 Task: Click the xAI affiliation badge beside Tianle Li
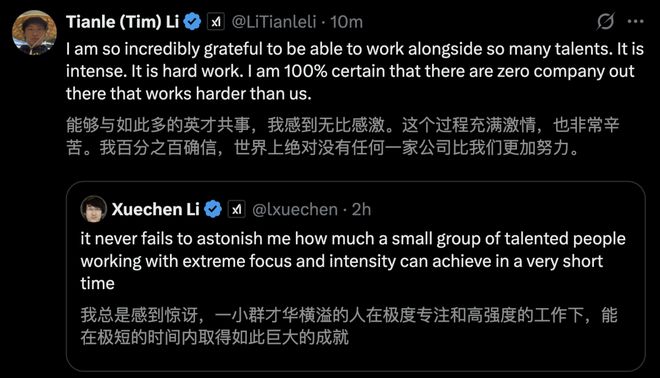(x=216, y=22)
